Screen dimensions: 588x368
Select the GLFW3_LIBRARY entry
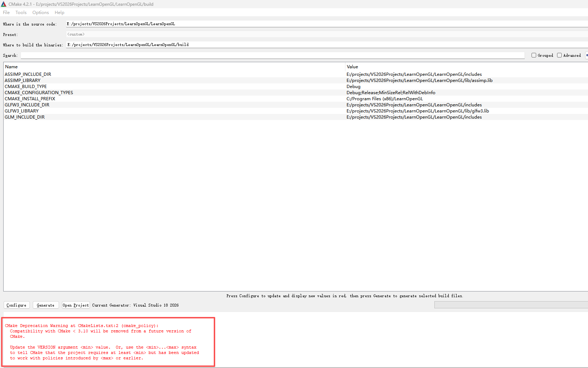22,111
